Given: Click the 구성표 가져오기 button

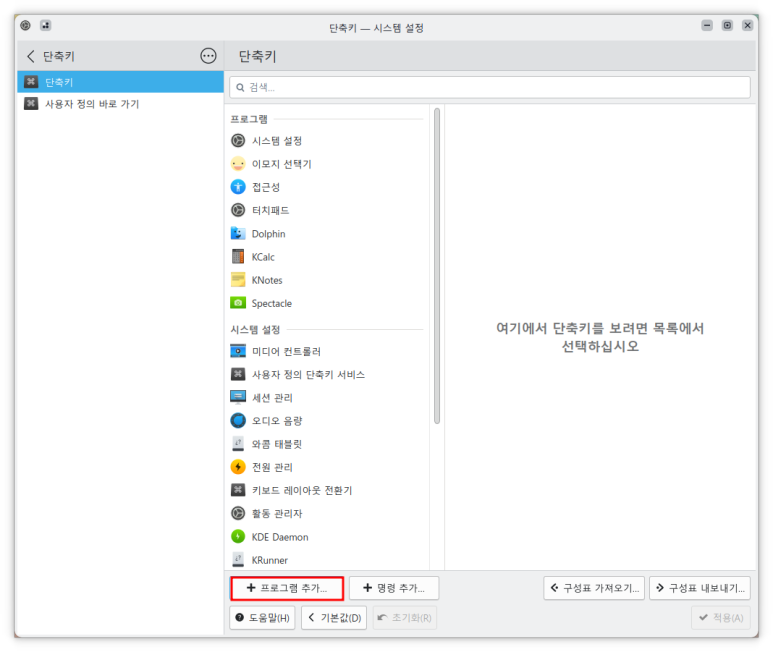Looking at the screenshot, I should point(594,588).
